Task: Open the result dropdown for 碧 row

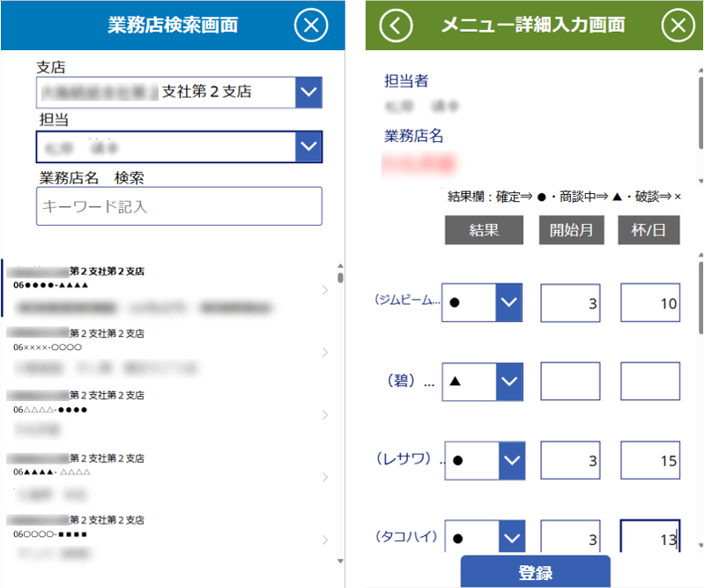Action: pyautogui.click(x=508, y=382)
